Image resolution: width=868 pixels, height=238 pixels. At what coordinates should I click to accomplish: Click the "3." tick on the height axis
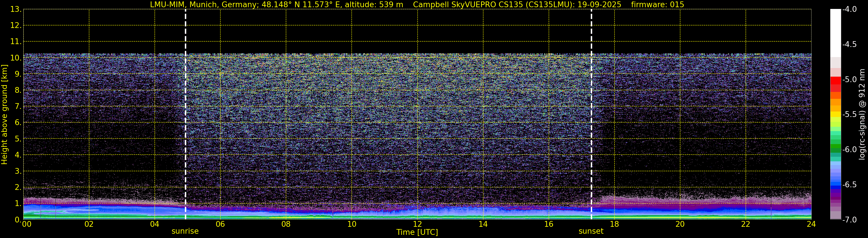tap(18, 171)
